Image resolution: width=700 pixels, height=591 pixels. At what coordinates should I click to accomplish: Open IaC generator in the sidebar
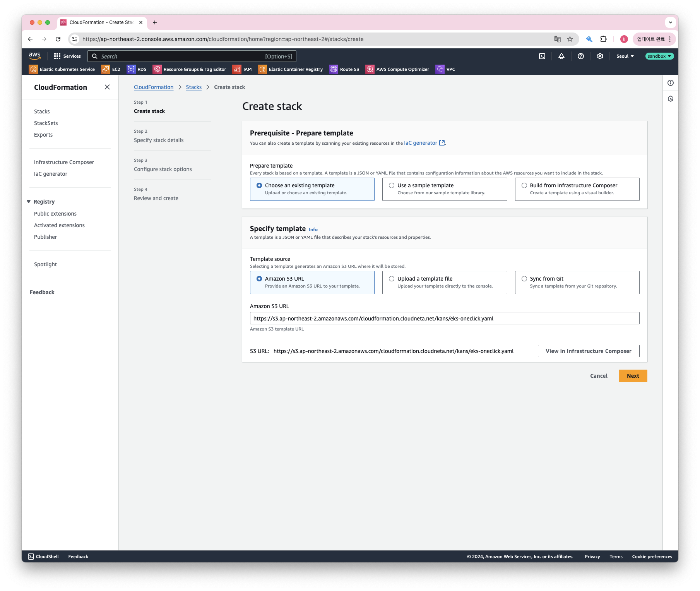(51, 174)
